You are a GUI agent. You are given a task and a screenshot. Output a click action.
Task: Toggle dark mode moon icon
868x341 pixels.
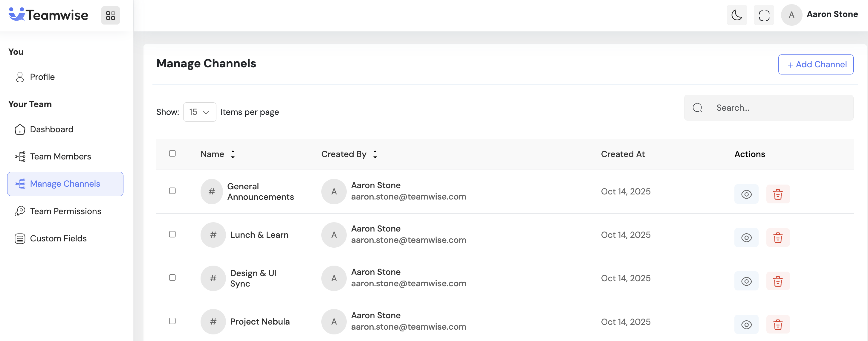click(x=736, y=15)
